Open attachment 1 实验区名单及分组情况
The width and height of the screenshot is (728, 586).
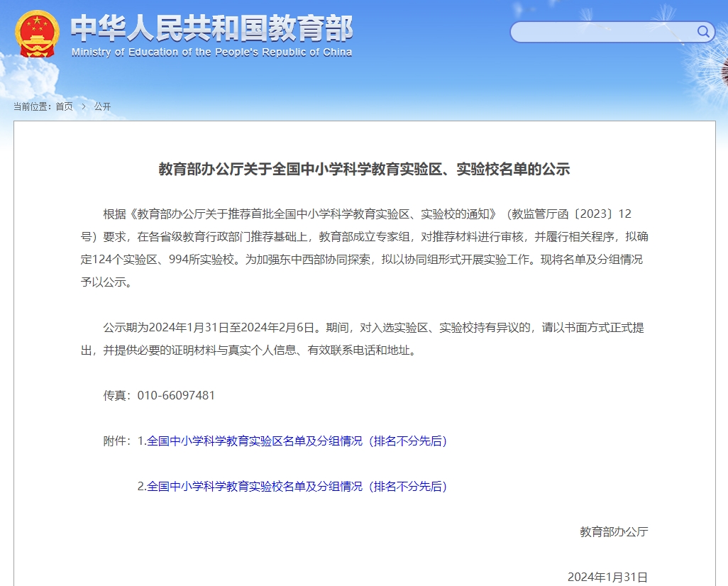297,441
